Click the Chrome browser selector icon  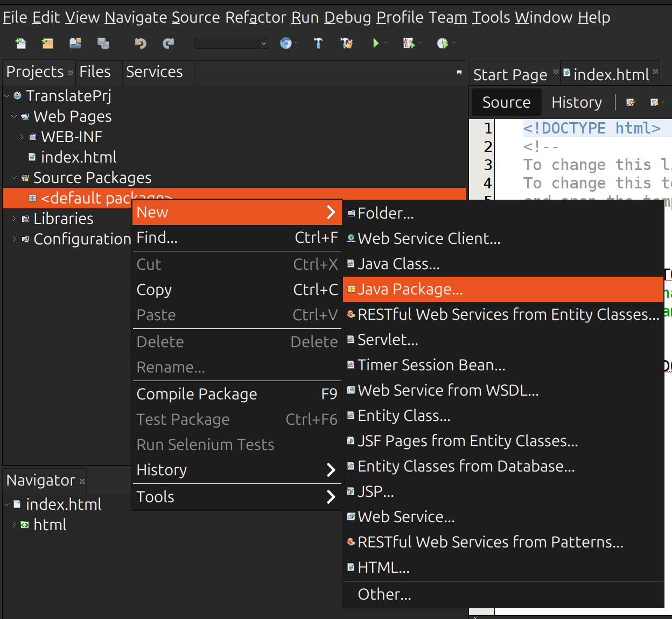click(286, 44)
